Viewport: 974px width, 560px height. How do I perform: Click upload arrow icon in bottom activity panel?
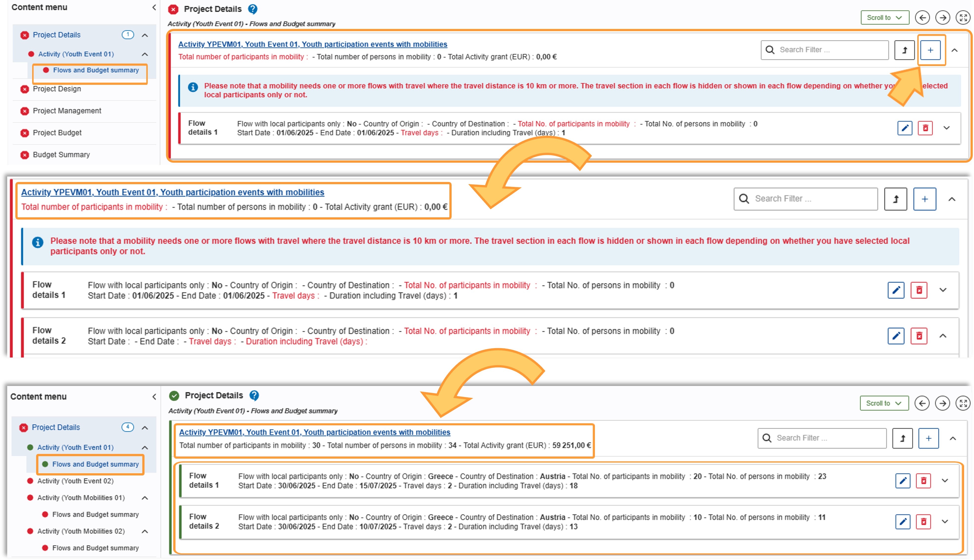pos(902,438)
